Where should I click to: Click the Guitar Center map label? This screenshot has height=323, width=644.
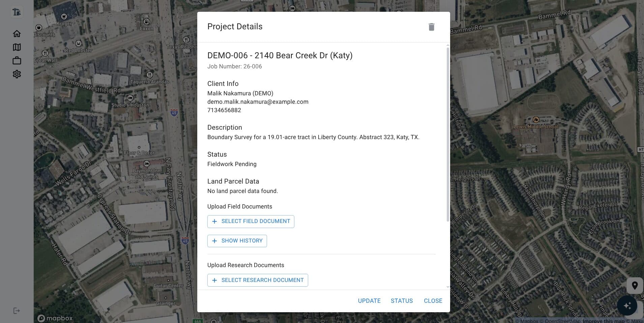(x=169, y=286)
